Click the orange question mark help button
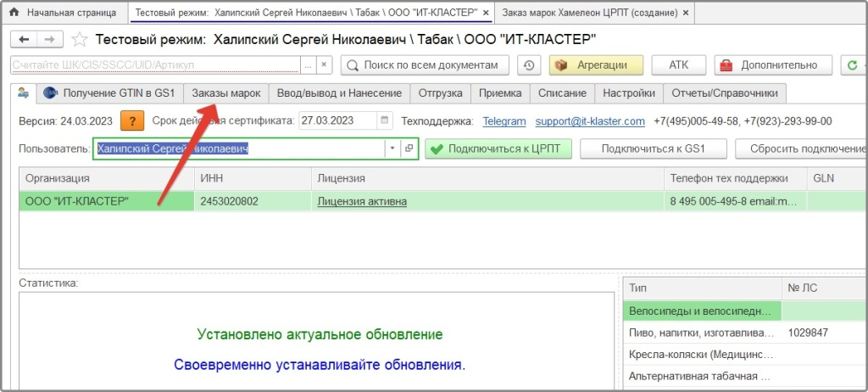This screenshot has width=868, height=392. [x=131, y=120]
